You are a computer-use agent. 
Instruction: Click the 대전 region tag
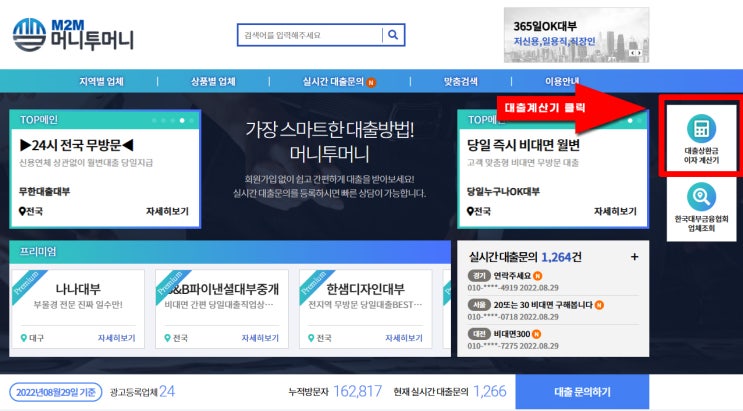tap(479, 334)
